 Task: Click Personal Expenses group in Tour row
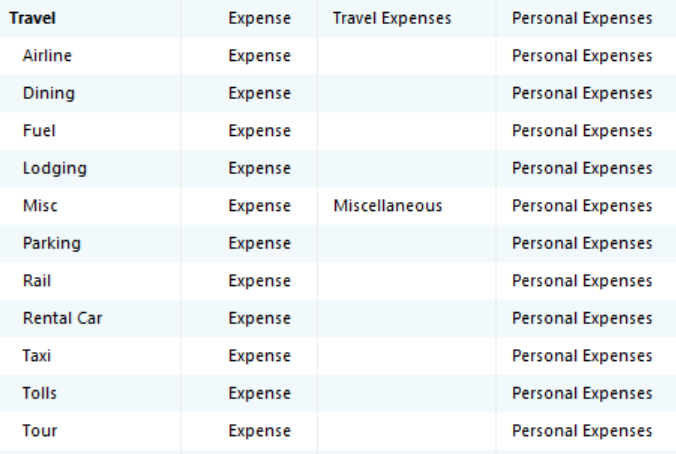[582, 431]
